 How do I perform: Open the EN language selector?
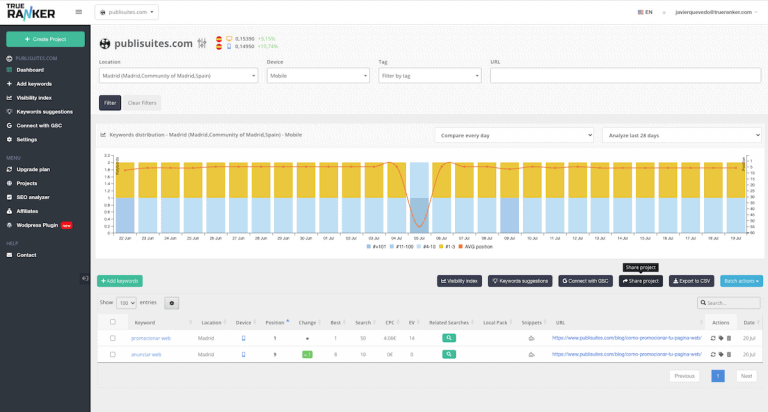point(645,12)
